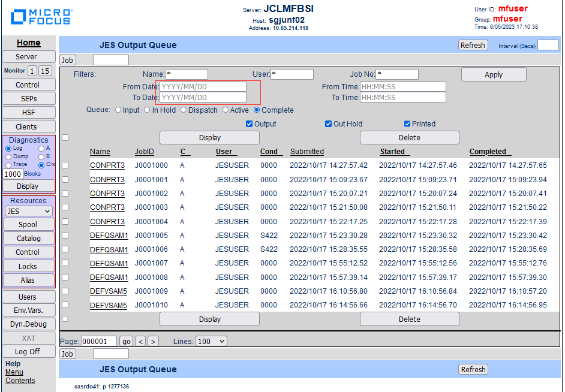
Task: Open the CONPRT3 job J0001000 link
Action: point(107,165)
